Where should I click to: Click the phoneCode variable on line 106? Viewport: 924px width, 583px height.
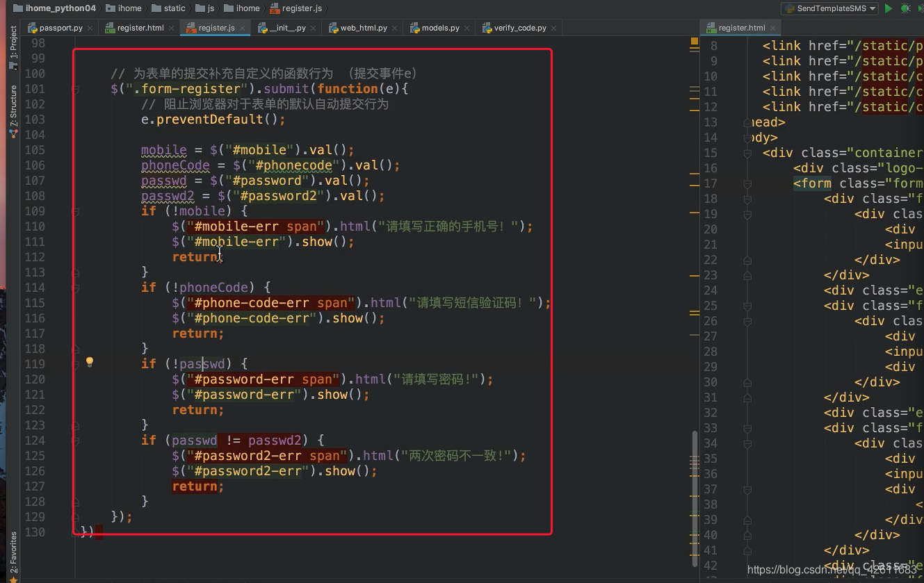click(175, 165)
